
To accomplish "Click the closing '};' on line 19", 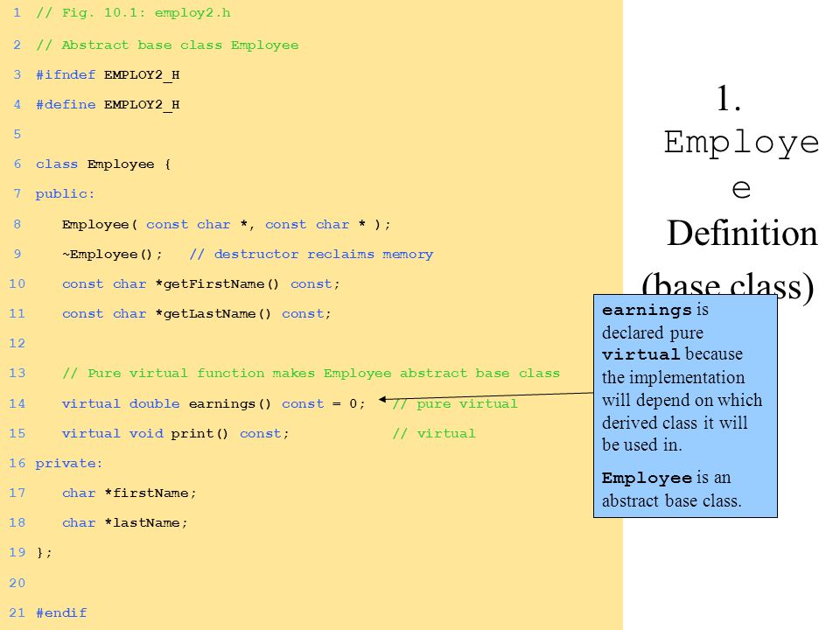I will coord(44,553).
